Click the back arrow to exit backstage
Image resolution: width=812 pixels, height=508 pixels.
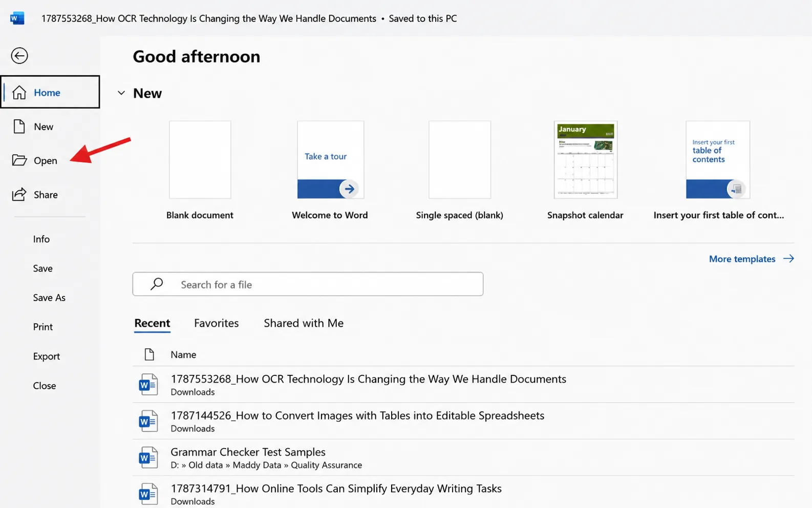(19, 55)
